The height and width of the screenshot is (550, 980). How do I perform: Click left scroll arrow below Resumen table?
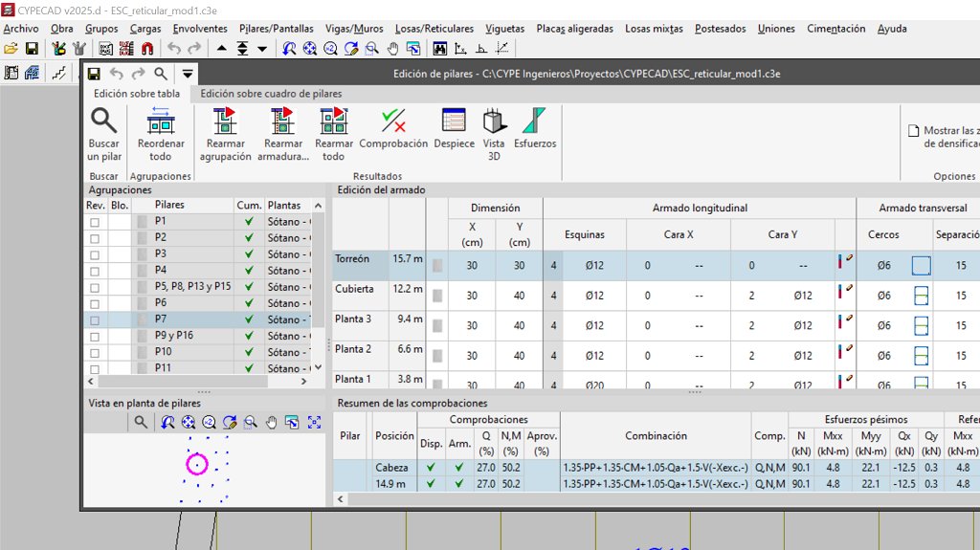[341, 498]
